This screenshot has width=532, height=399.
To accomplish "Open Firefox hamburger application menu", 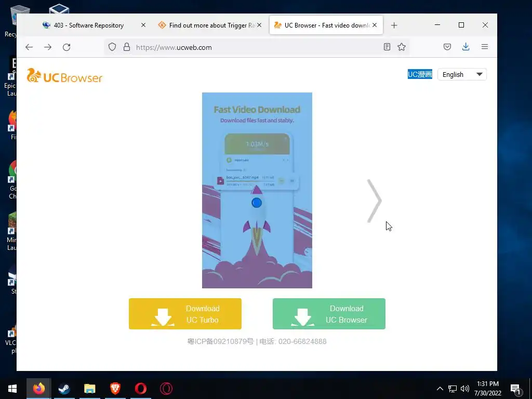I will pos(485,47).
